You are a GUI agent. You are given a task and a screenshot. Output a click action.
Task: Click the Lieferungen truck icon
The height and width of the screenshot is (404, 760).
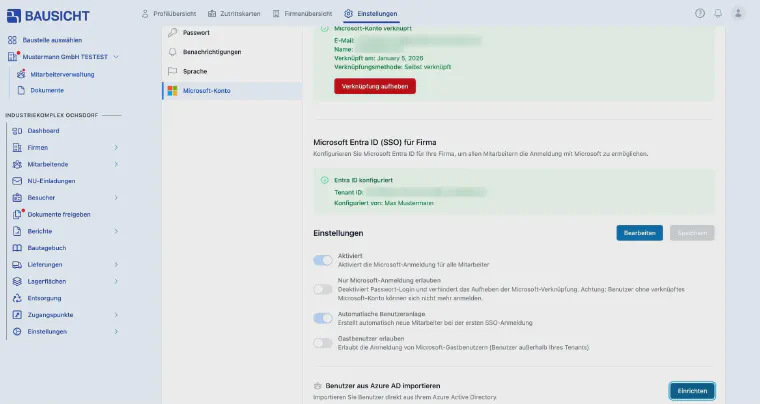pos(17,264)
